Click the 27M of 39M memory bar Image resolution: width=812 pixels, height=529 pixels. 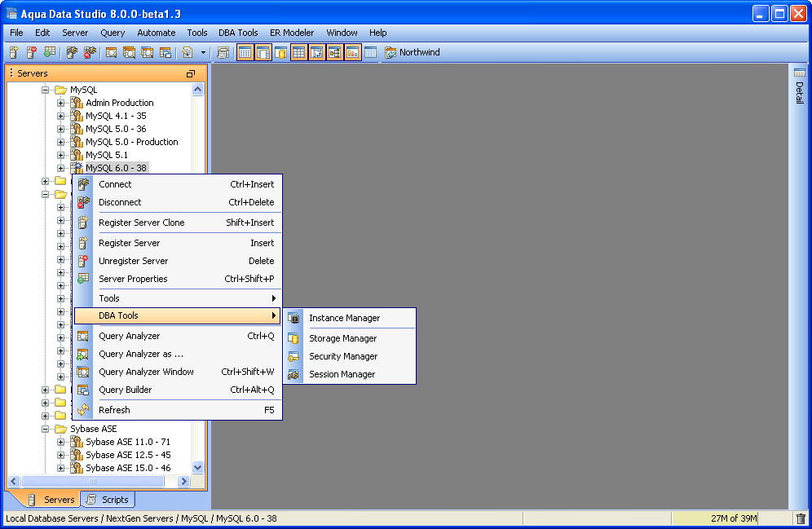coord(715,518)
